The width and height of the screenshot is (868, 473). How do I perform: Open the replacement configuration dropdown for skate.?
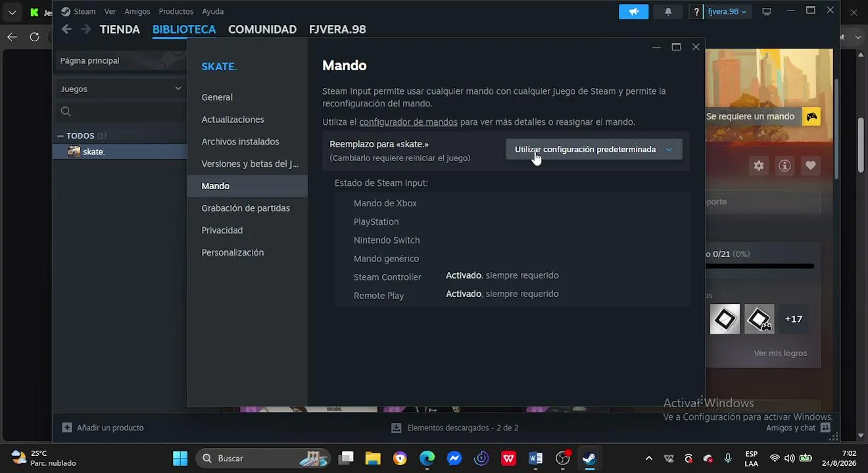594,149
